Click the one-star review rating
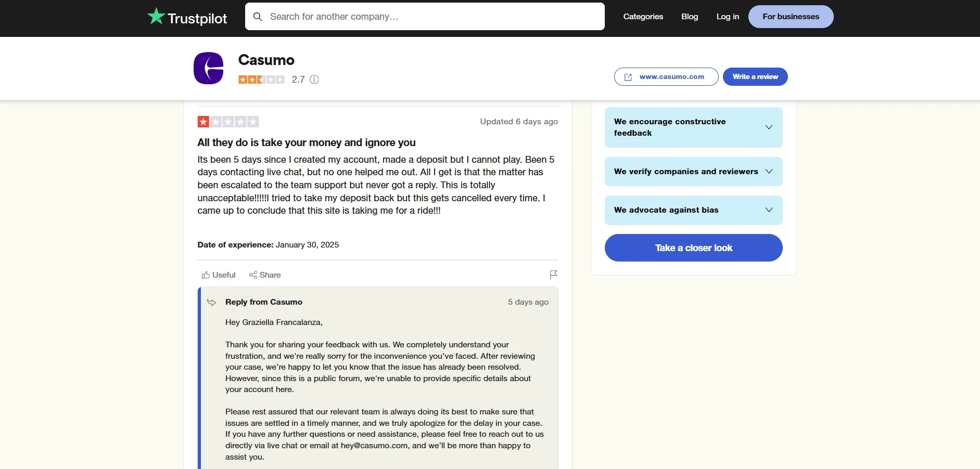Screen dimensions: 980x469 (228, 122)
